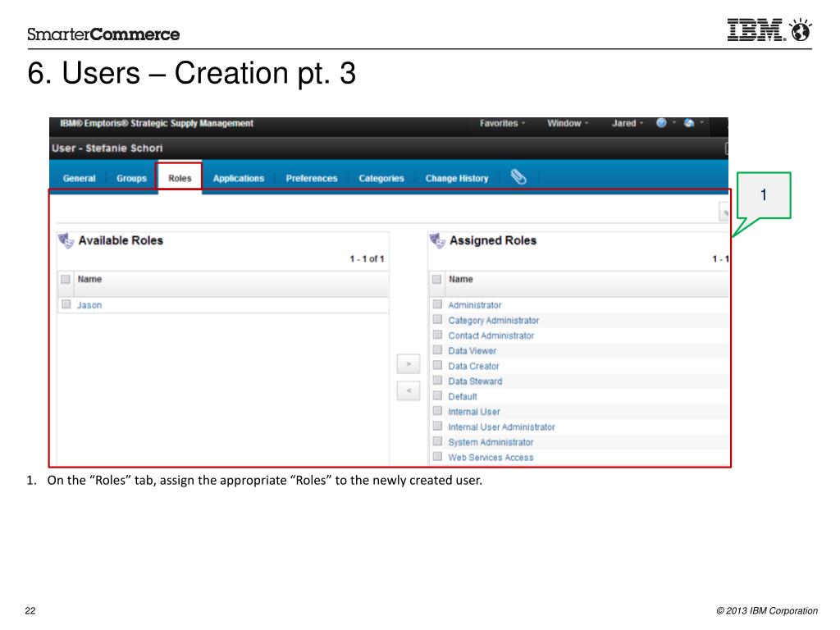Image resolution: width=840 pixels, height=630 pixels.
Task: Check the Internal User checkbox
Action: 437,411
